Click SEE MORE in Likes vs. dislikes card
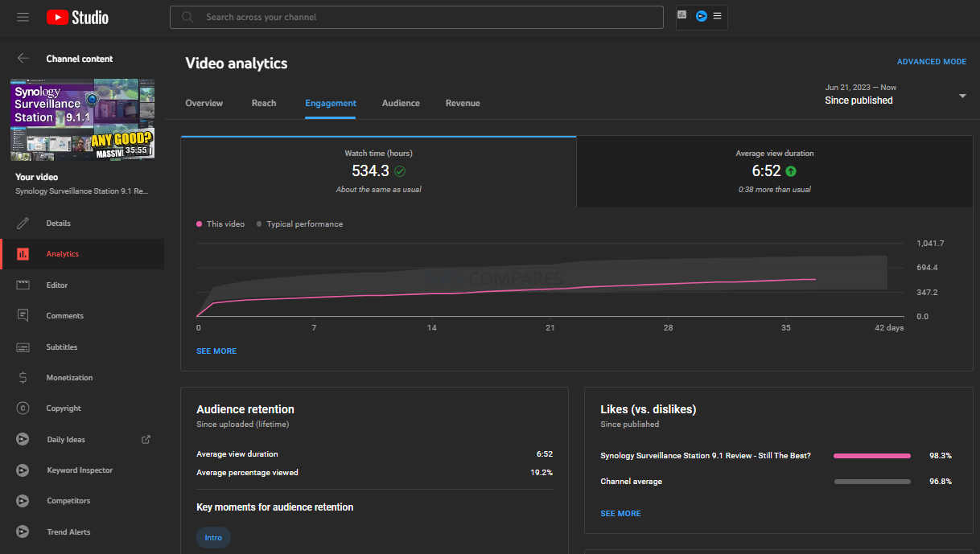This screenshot has width=980, height=554. click(x=620, y=513)
